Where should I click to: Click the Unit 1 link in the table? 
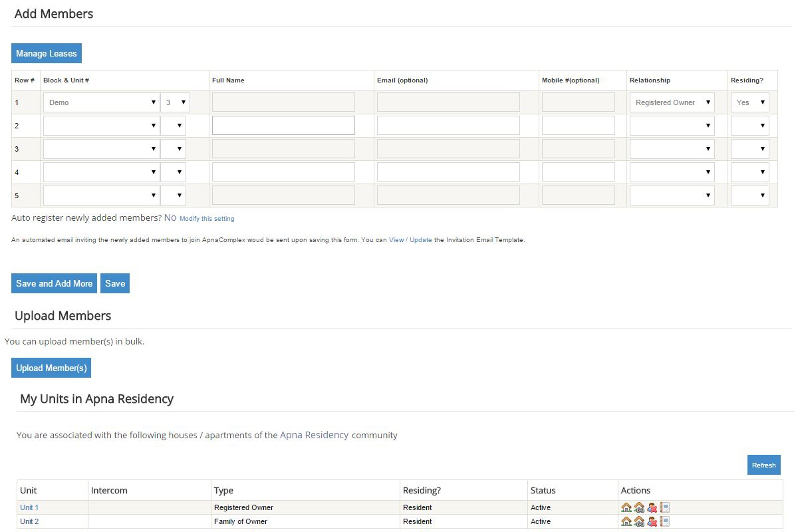point(29,507)
